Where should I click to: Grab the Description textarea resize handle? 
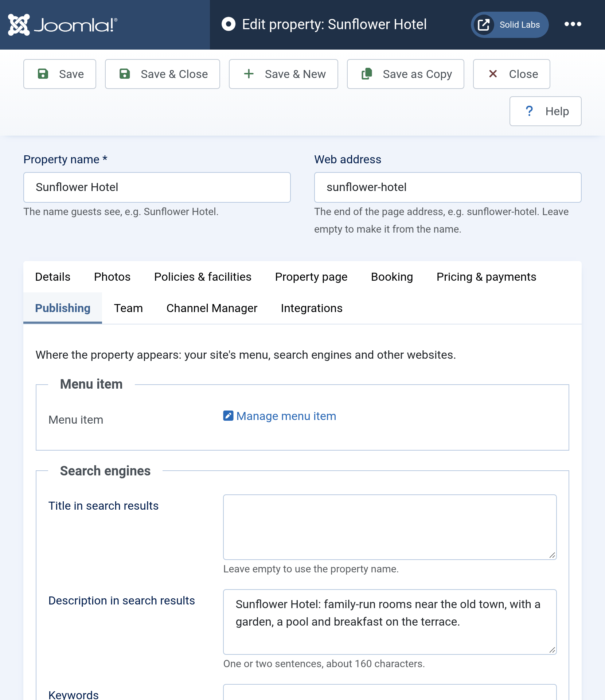[x=552, y=650]
